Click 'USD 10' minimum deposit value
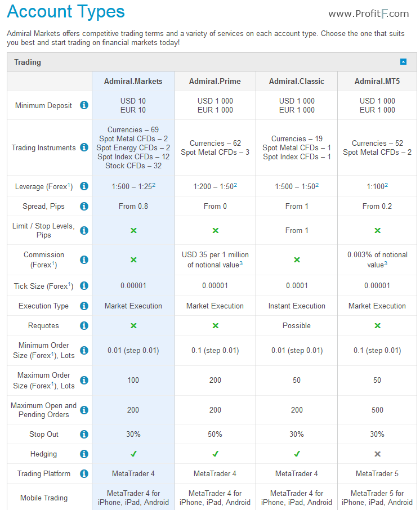 click(133, 101)
